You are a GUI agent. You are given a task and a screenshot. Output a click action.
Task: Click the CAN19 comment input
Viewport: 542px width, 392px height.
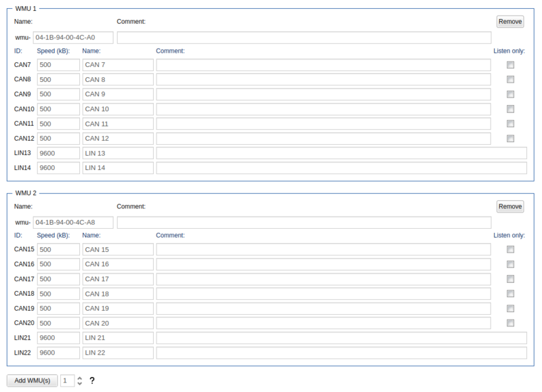(x=323, y=308)
